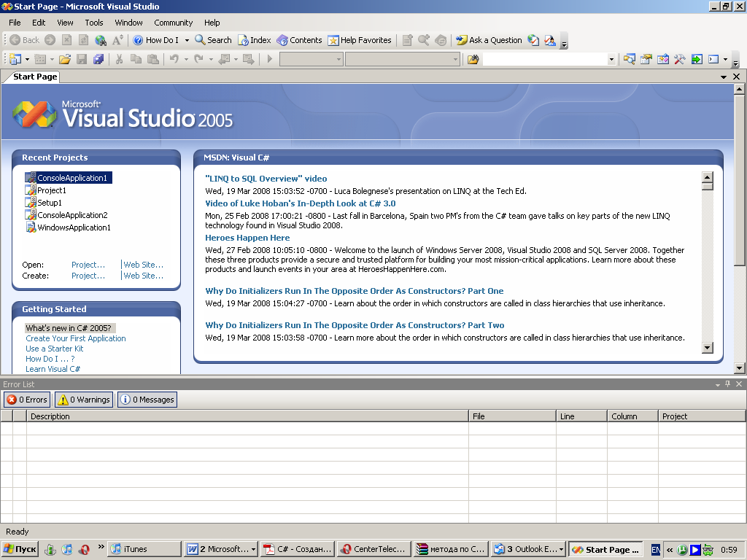747x560 pixels.
Task: Open help Contents
Action: coord(299,40)
